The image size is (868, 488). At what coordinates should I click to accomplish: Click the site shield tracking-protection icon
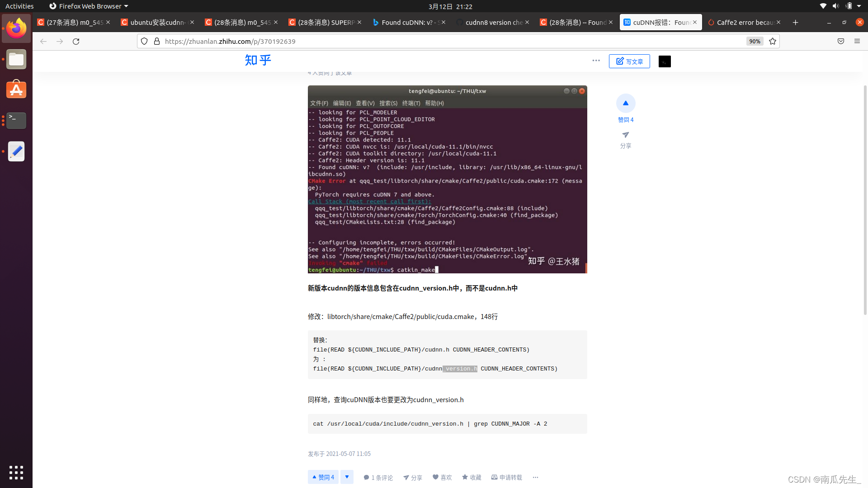pos(144,41)
